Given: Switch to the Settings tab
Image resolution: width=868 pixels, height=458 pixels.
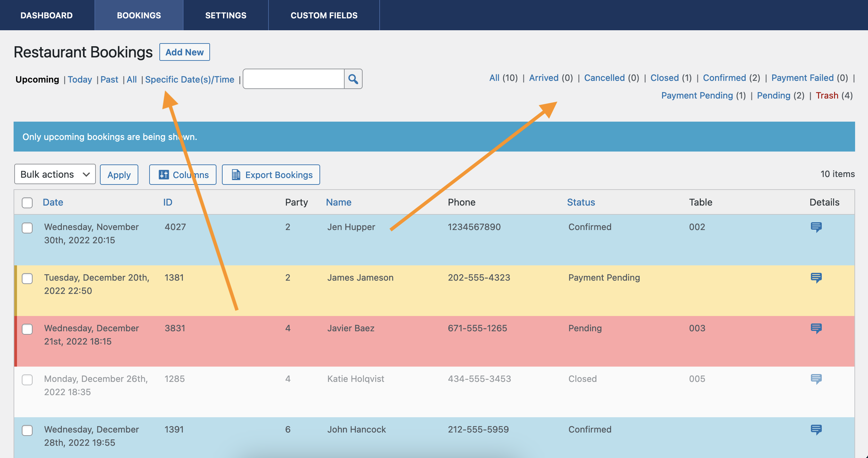Looking at the screenshot, I should point(226,15).
